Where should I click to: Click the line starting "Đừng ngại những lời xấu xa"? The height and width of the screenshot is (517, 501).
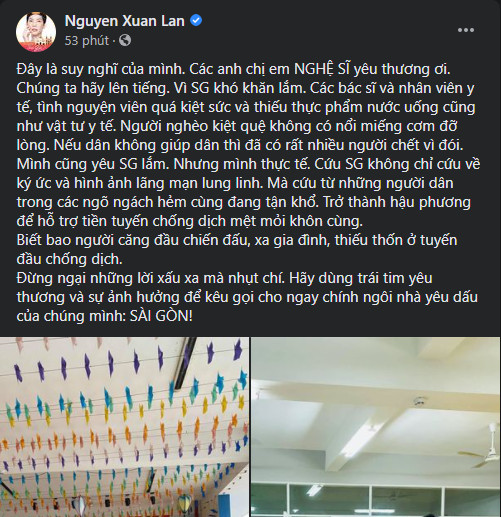tap(224, 278)
